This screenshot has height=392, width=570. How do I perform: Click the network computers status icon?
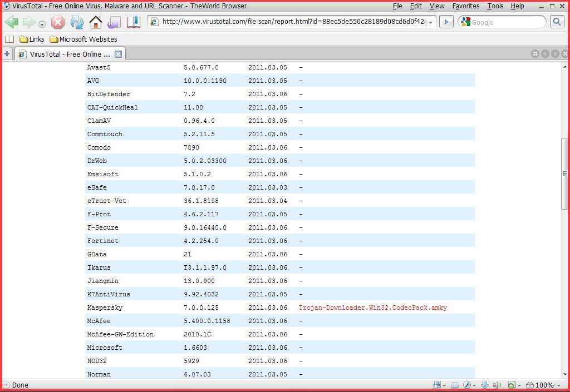[454, 385]
